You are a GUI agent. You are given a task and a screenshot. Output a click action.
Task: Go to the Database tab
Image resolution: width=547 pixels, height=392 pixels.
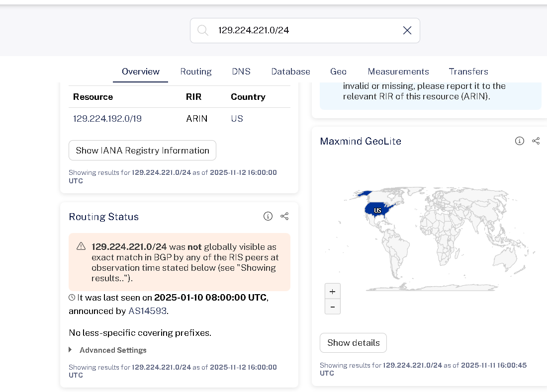[x=290, y=72]
